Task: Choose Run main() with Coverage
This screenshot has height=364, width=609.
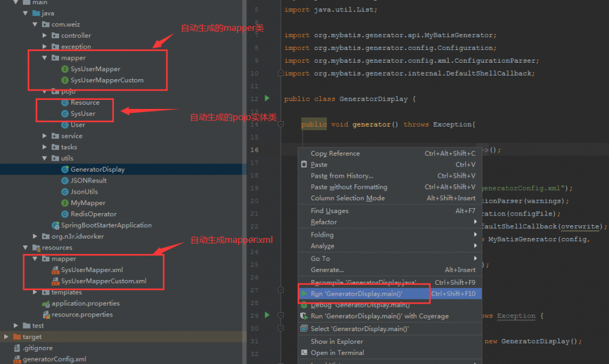Action: pyautogui.click(x=390, y=317)
